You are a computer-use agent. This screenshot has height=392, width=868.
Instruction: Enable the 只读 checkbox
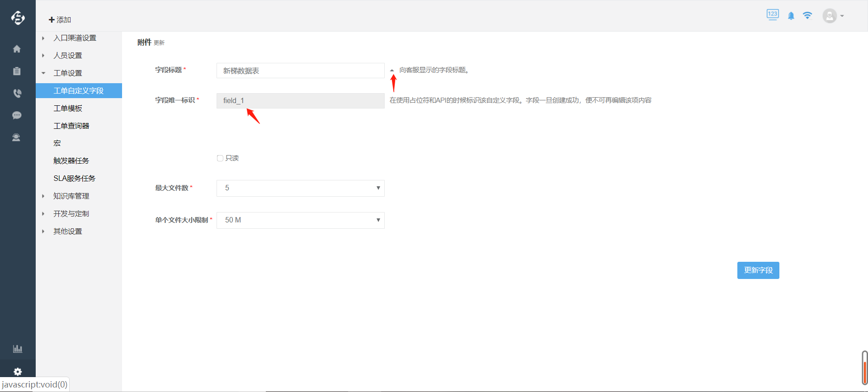[220, 158]
